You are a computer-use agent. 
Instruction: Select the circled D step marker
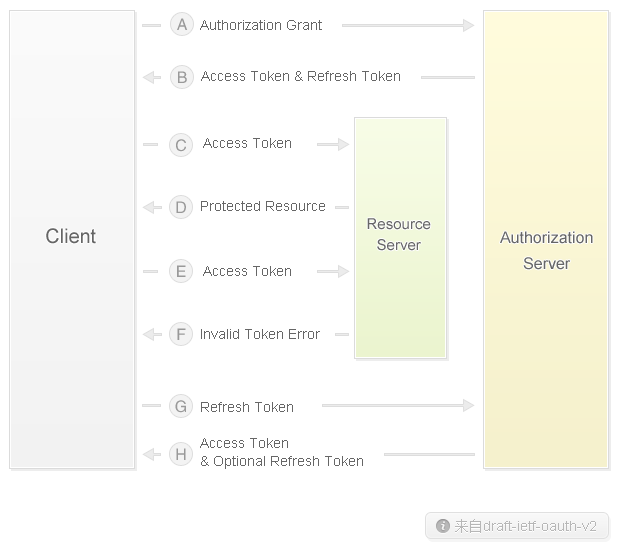click(181, 207)
